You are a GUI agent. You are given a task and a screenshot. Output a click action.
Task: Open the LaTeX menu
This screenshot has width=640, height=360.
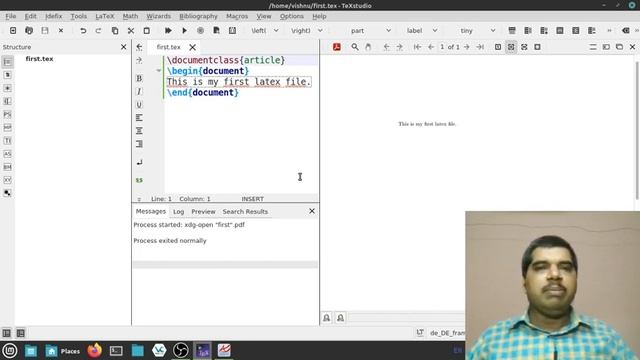(x=105, y=16)
